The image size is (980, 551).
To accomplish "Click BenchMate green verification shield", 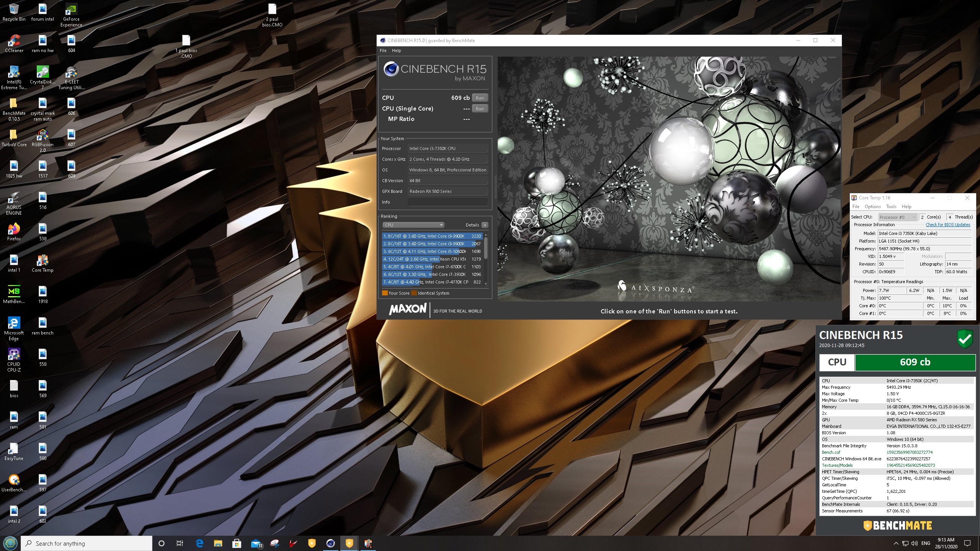I will click(x=965, y=339).
